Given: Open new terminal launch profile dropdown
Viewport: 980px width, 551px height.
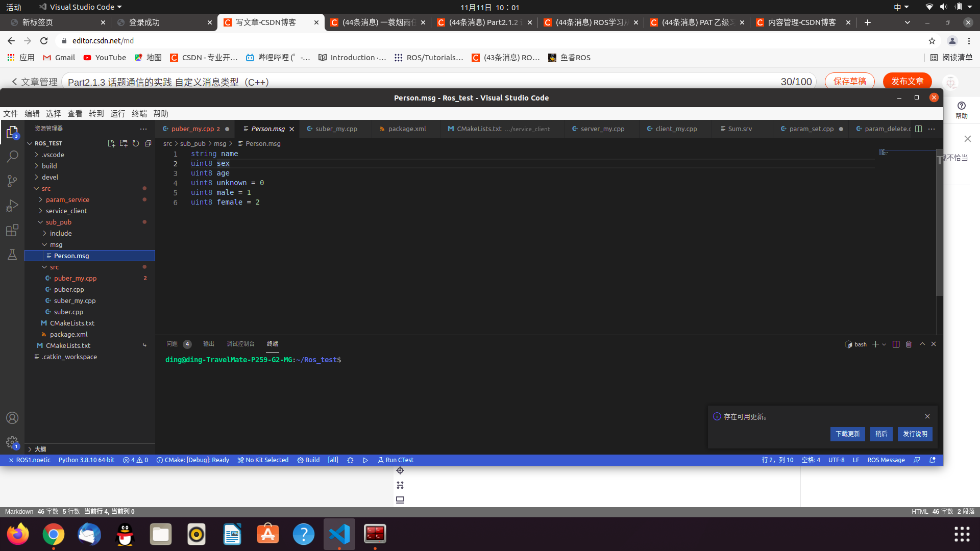Looking at the screenshot, I should (x=885, y=344).
